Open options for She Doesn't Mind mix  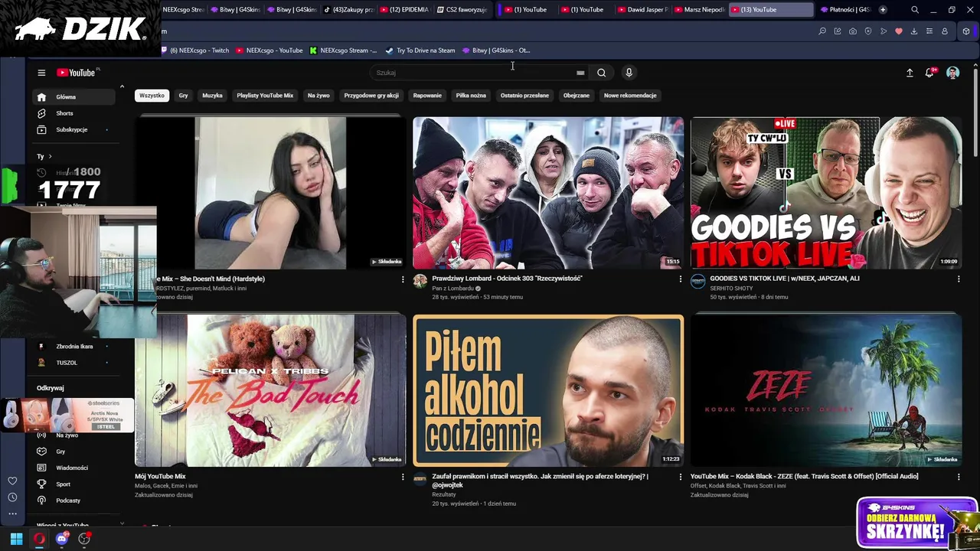pos(403,279)
